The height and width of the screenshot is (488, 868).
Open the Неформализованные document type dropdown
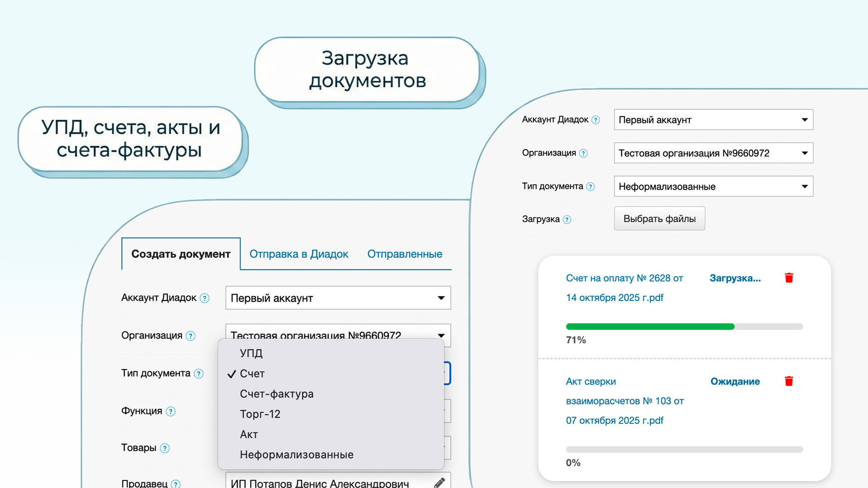click(x=713, y=187)
